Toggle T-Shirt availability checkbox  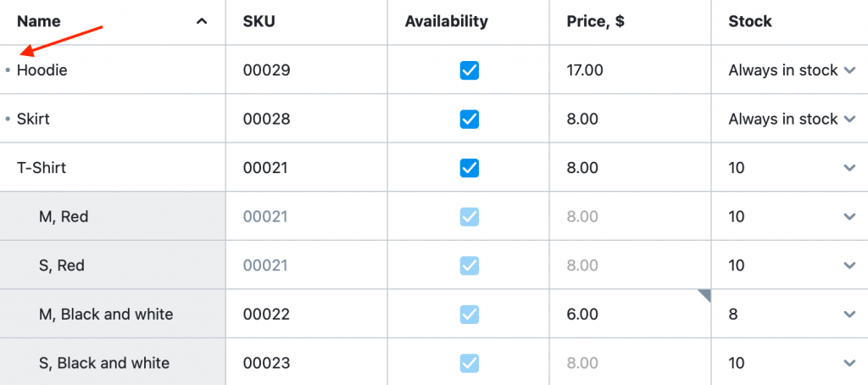click(469, 168)
